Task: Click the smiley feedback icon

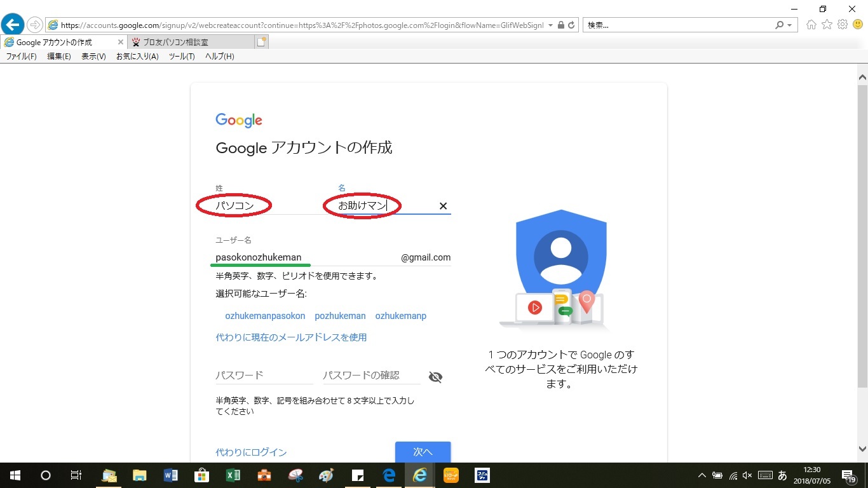Action: click(857, 25)
